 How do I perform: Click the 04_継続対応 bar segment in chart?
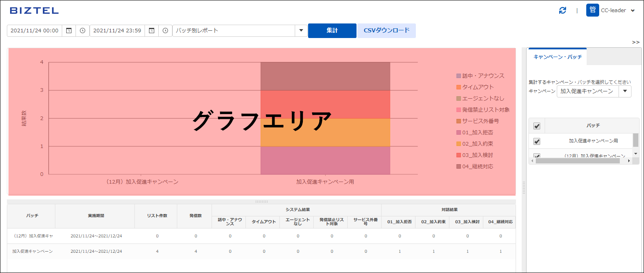coord(325,76)
